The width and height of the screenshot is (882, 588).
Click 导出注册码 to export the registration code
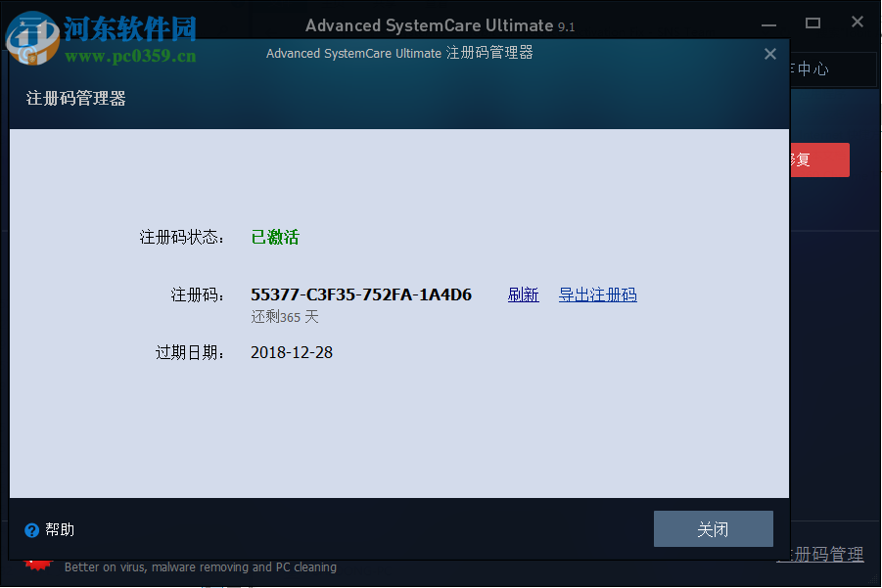(597, 294)
